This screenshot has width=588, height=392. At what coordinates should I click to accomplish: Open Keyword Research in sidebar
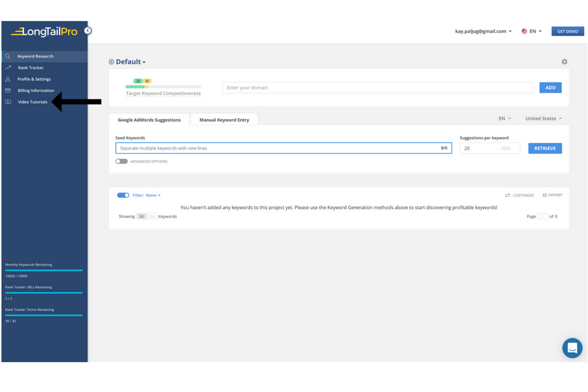pos(44,56)
